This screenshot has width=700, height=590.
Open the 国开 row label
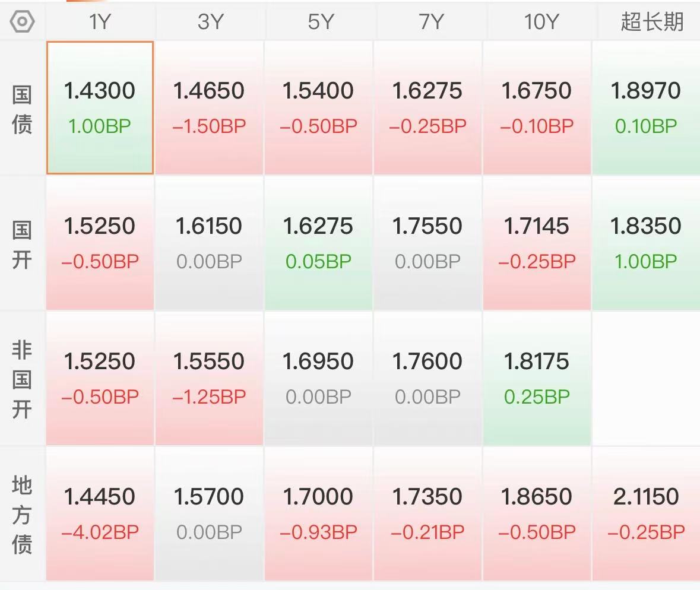pos(22,245)
